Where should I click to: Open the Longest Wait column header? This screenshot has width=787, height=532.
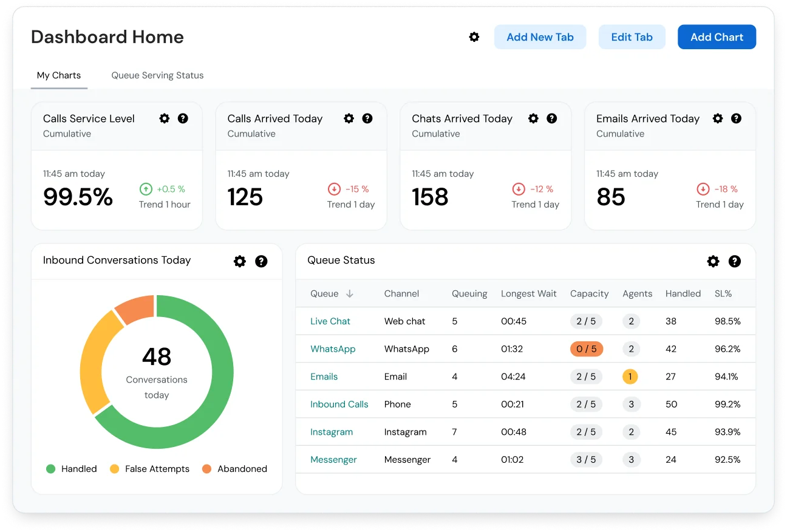click(529, 293)
